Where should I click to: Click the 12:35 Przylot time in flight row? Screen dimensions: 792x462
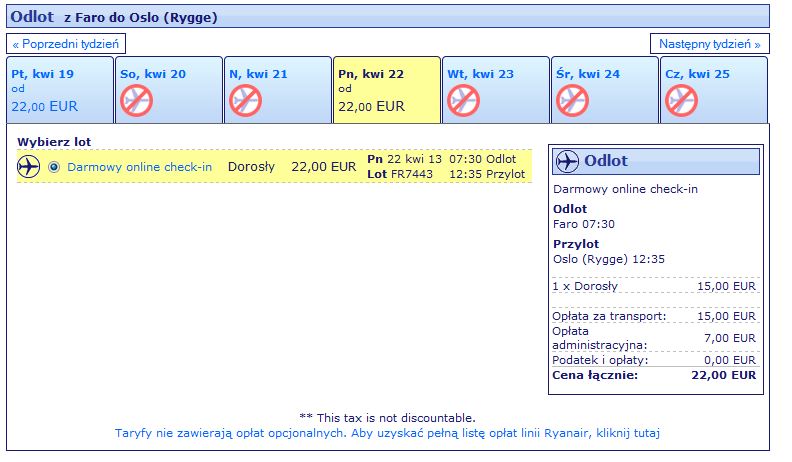[487, 174]
